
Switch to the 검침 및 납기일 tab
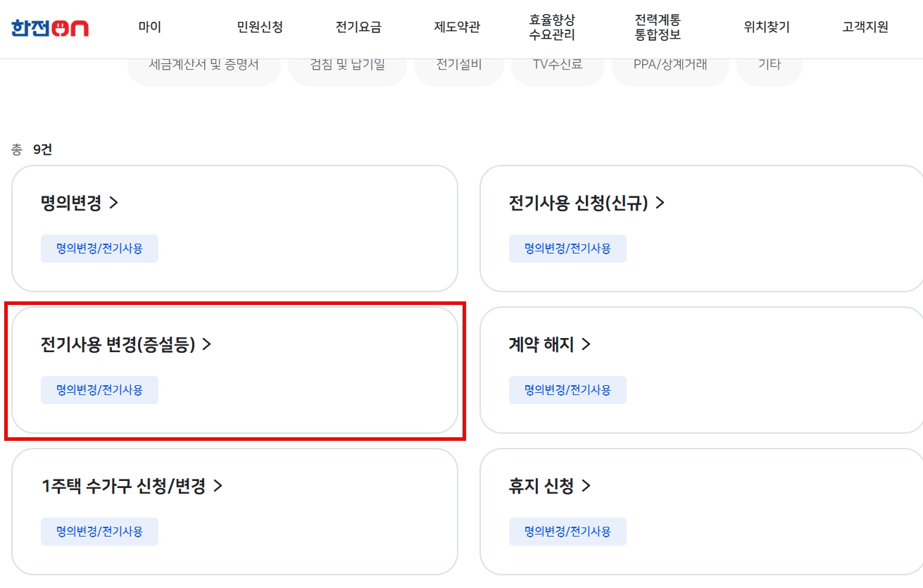pyautogui.click(x=348, y=65)
